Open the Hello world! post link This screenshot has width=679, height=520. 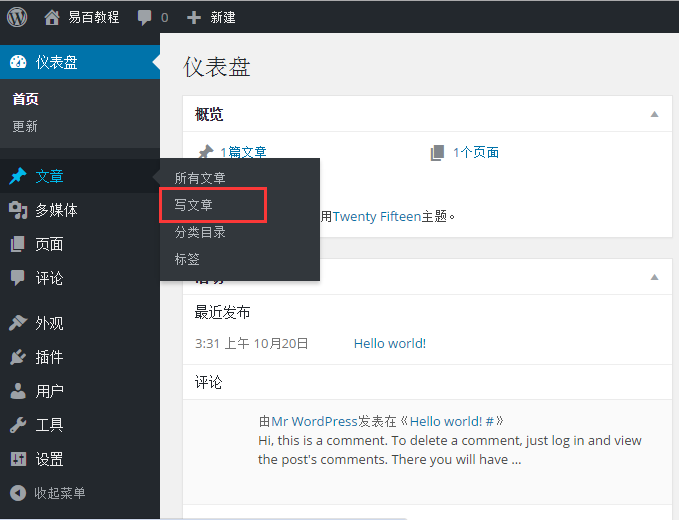(389, 343)
